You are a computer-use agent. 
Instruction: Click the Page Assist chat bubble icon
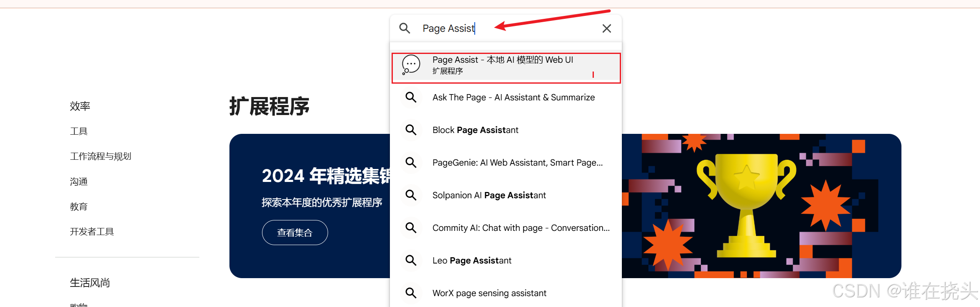(411, 65)
